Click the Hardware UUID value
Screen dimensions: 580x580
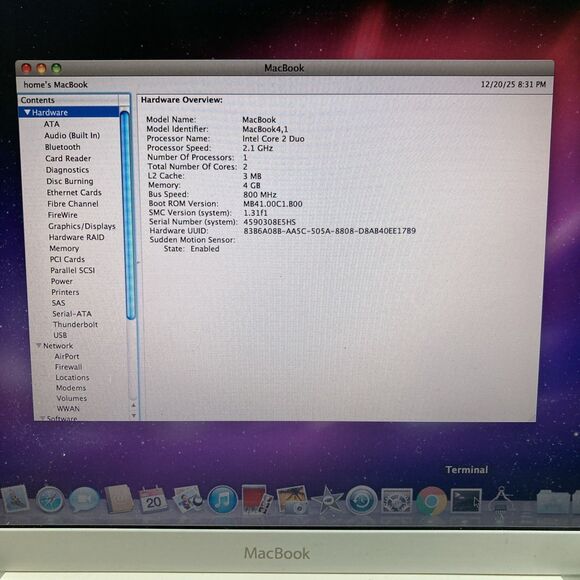330,231
